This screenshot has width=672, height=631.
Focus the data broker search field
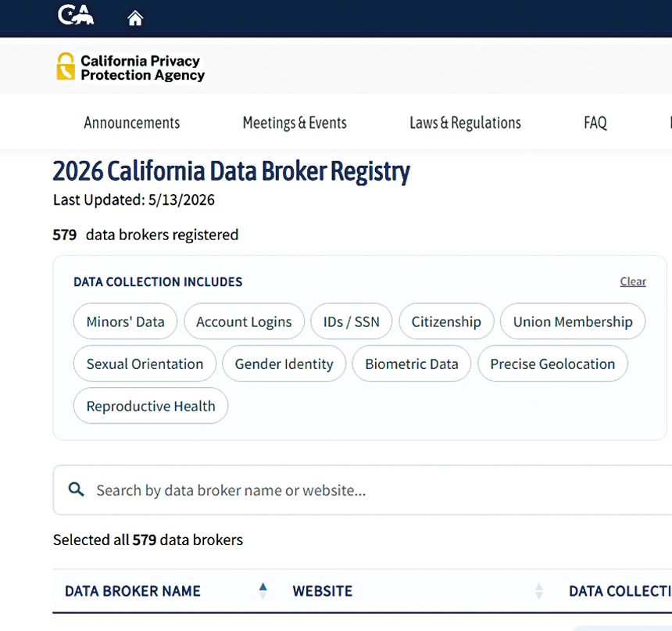[x=362, y=490]
